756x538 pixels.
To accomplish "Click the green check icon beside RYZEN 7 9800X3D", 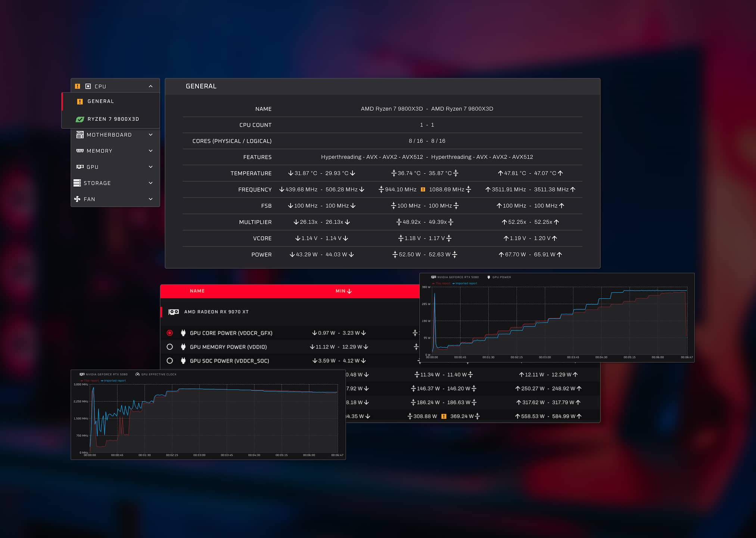I will click(x=79, y=119).
